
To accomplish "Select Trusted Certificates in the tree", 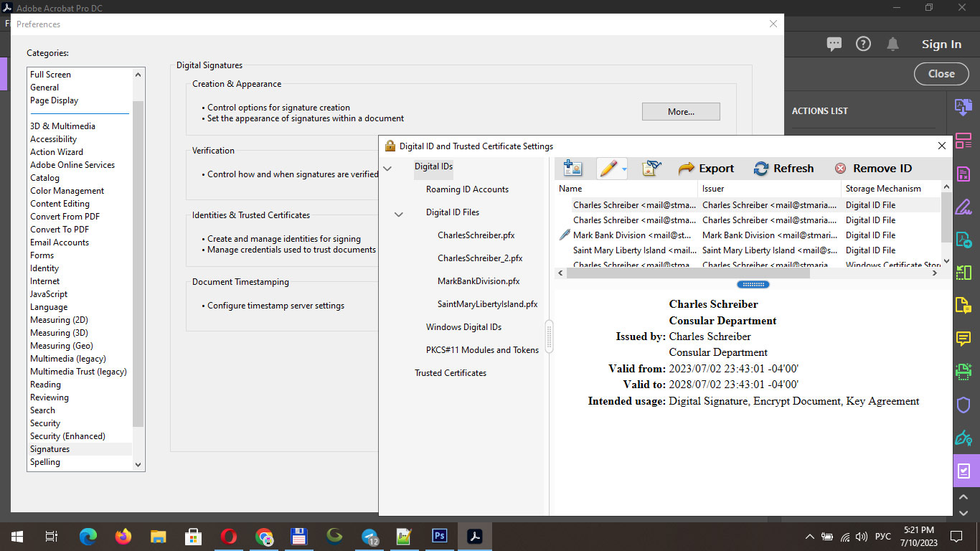I will [451, 373].
